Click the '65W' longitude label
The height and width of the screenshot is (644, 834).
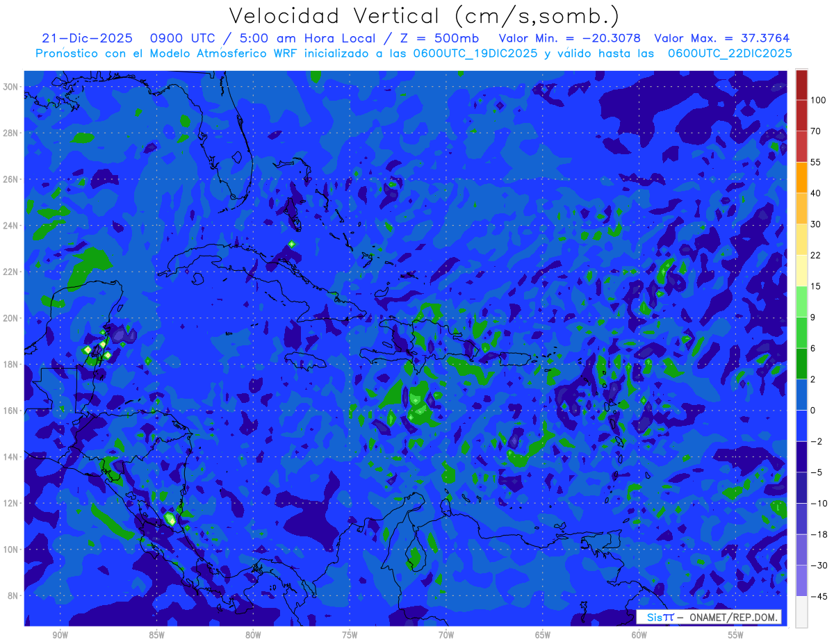coord(543,636)
